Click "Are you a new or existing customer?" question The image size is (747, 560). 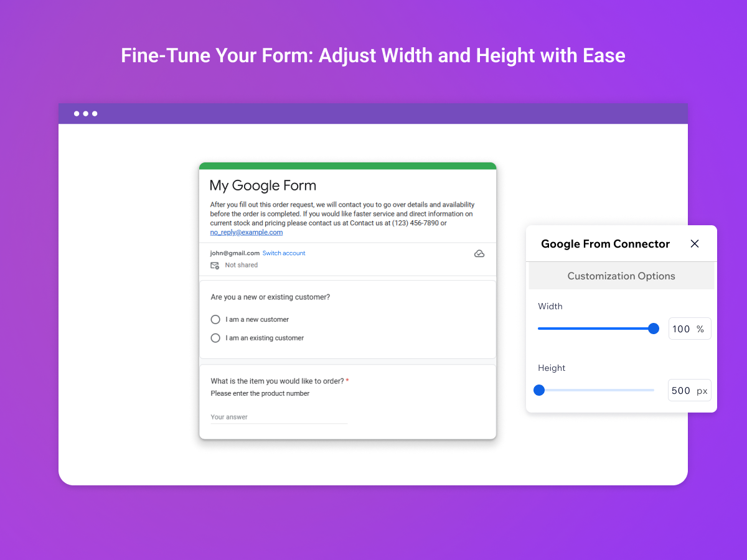pyautogui.click(x=270, y=297)
